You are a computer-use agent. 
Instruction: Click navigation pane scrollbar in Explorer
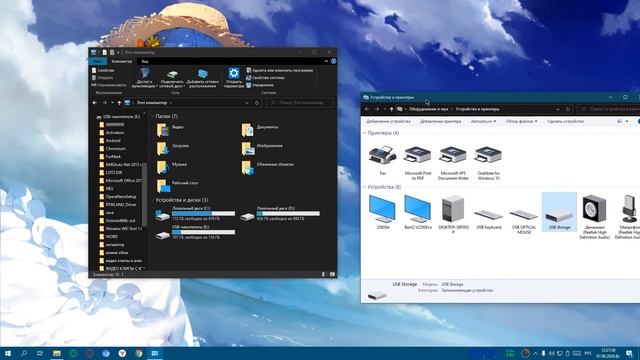point(144,194)
